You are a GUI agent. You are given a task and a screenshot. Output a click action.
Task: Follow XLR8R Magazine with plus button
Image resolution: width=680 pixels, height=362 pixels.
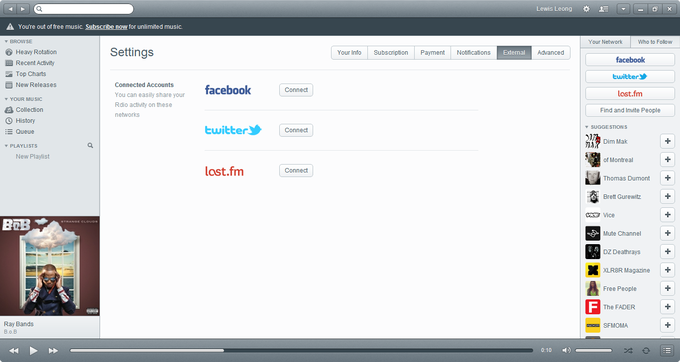(667, 270)
